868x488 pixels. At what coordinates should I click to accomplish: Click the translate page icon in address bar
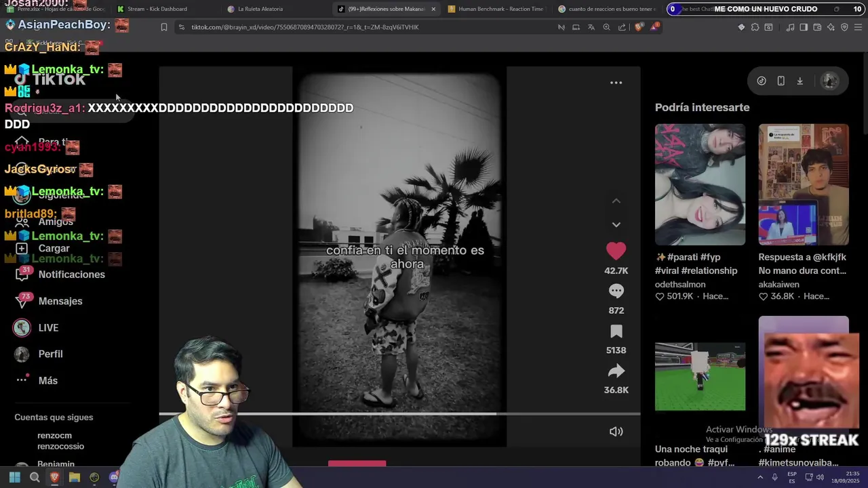tap(591, 27)
